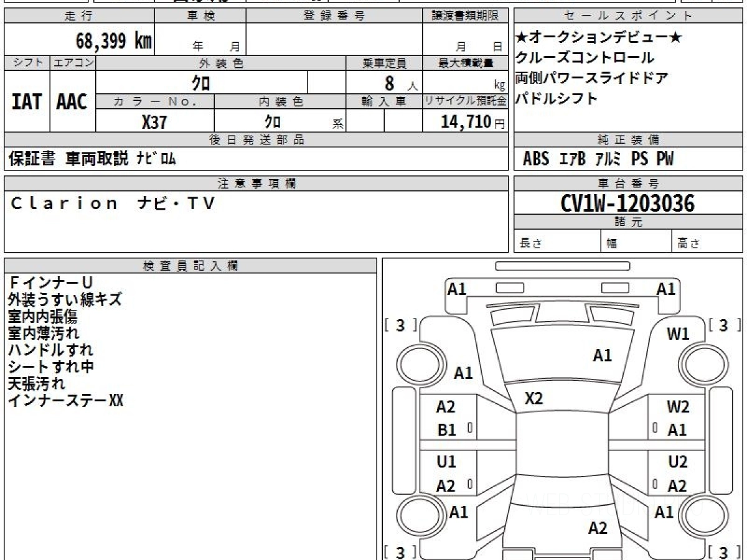Click the AAC air conditioner value
The width and height of the screenshot is (747, 560).
click(x=72, y=101)
